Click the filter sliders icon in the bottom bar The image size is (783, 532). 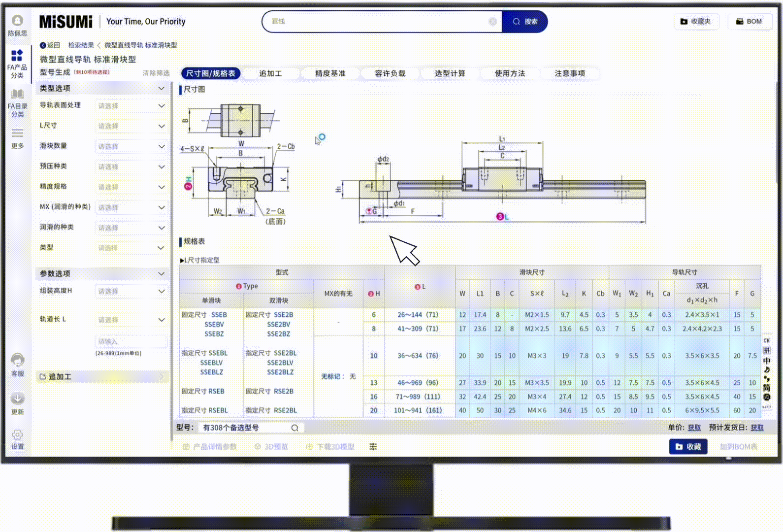click(x=373, y=447)
